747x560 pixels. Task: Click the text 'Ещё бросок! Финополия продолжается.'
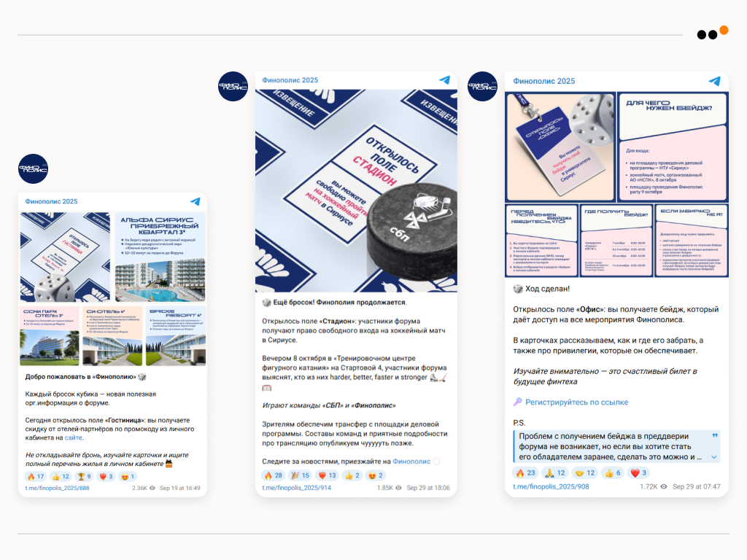point(340,303)
